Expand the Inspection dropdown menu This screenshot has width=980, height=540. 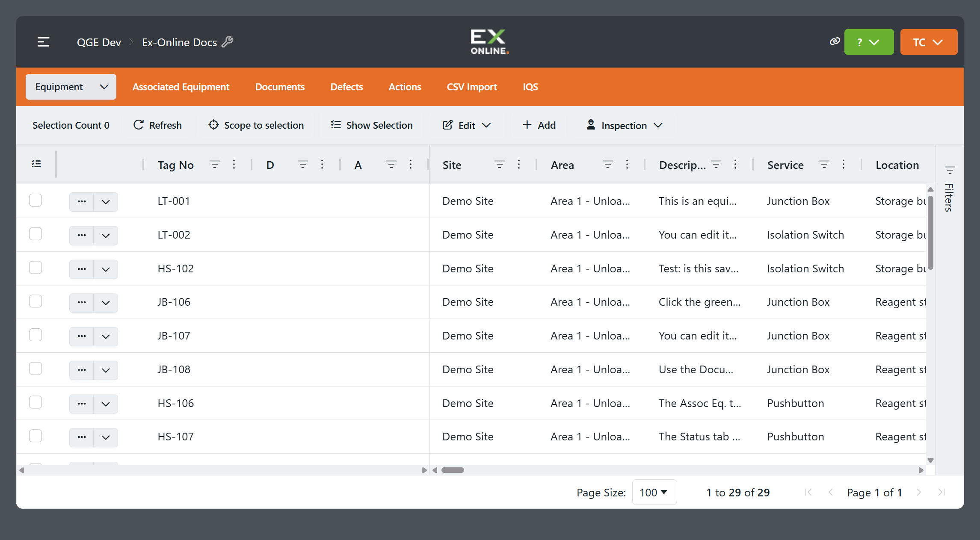[624, 125]
